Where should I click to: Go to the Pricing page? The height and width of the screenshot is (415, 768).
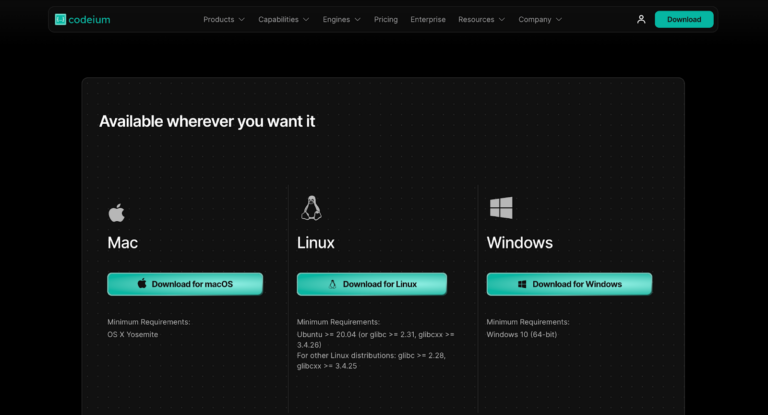[385, 19]
